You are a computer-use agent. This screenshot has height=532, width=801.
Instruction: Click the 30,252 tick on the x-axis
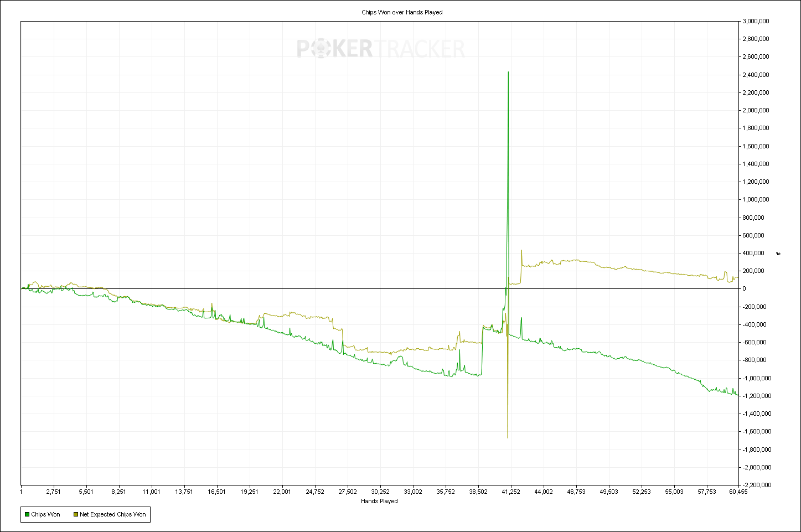tap(380, 491)
